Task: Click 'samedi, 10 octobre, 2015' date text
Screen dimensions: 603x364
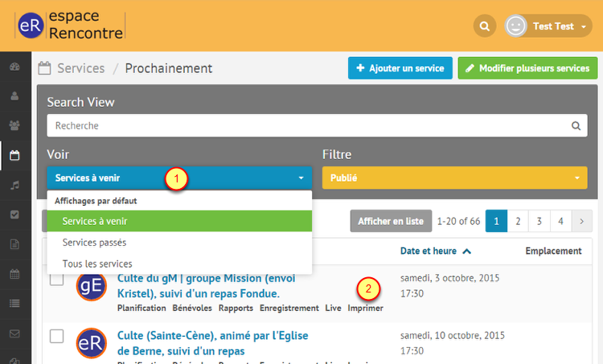Action: 452,335
